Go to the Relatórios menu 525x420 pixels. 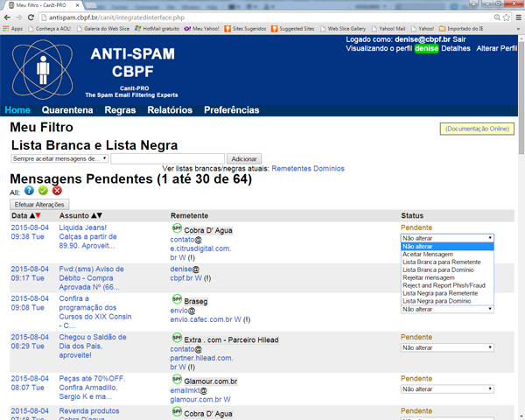coord(170,110)
